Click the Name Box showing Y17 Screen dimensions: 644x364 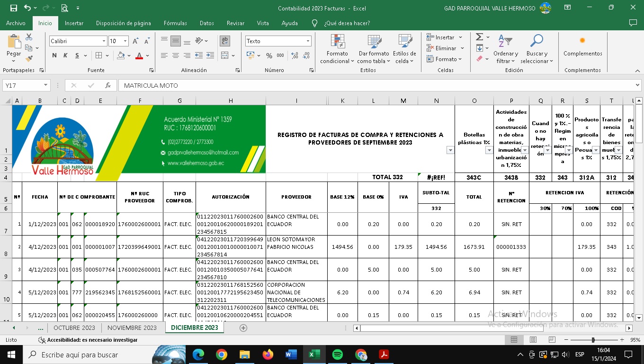pos(23,85)
